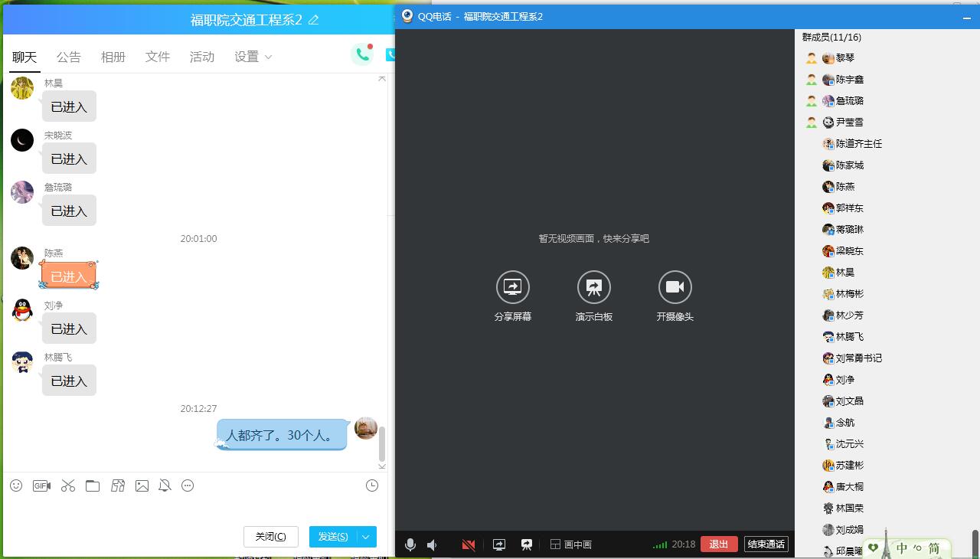This screenshot has height=559, width=980.
Task: Toggle the microphone mute in call bar
Action: click(410, 544)
